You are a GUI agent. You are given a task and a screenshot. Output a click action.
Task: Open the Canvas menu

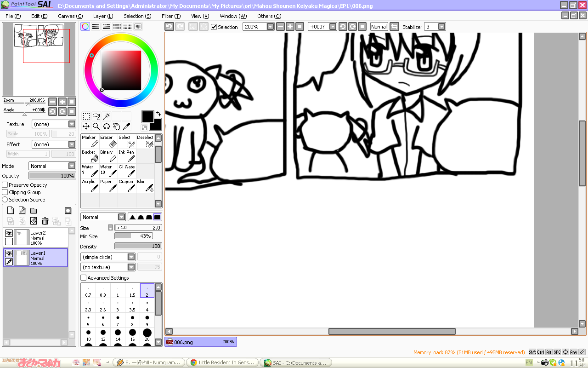(70, 16)
